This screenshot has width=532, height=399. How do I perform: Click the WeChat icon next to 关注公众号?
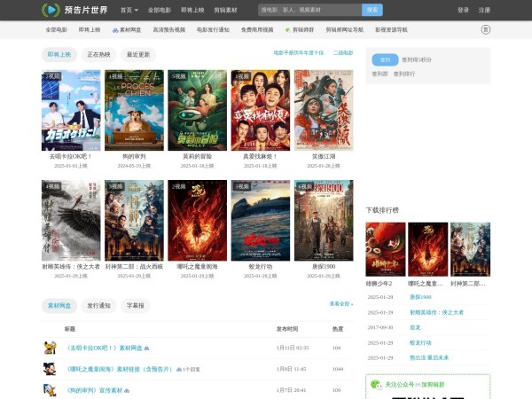(377, 385)
